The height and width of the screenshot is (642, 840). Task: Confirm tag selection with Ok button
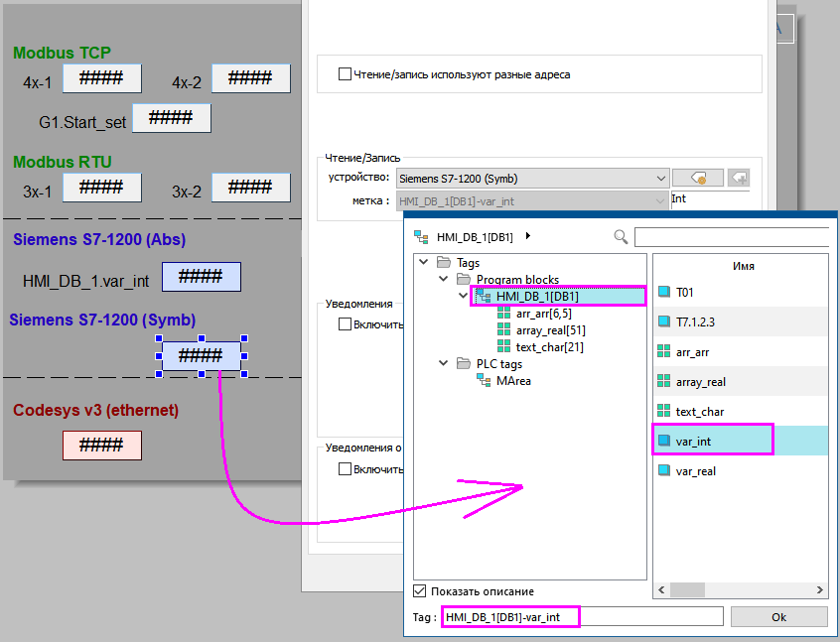778,617
